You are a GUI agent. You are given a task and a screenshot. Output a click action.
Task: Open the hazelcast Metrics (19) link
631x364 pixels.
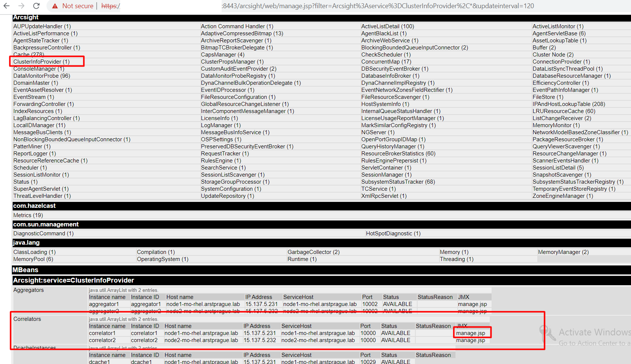pos(28,215)
